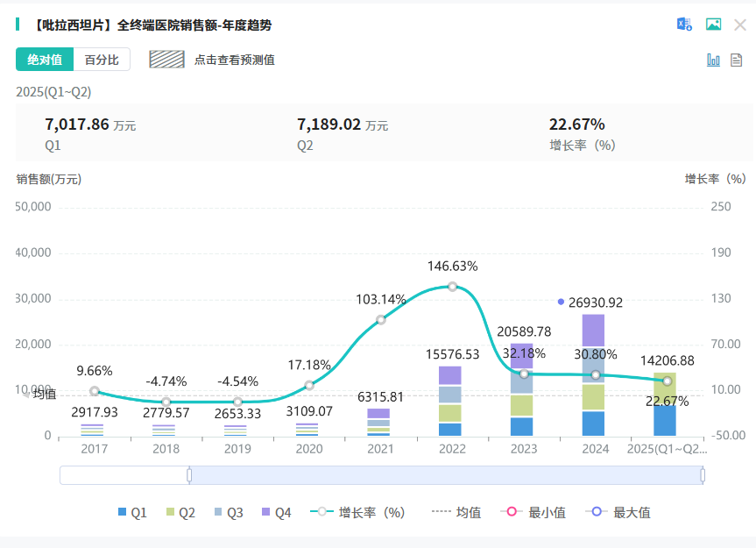Toggle Q1 series in legend
The image size is (756, 548).
(132, 513)
